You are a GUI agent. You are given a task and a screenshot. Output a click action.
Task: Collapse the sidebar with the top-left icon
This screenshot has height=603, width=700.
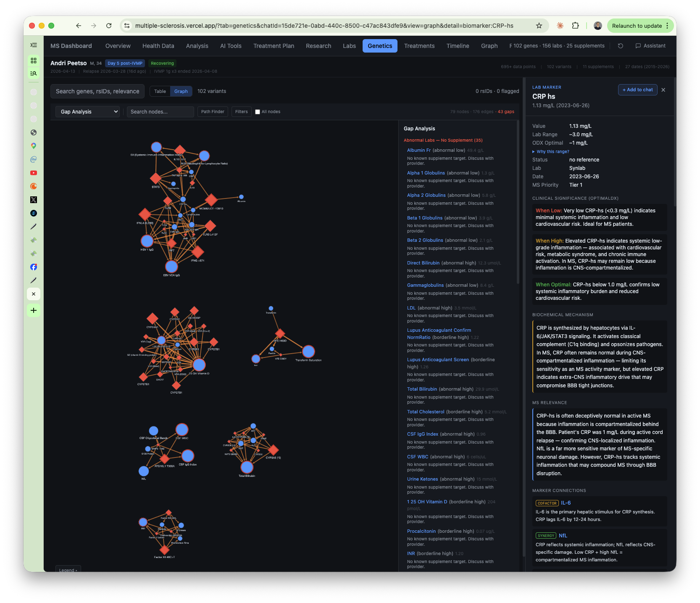[34, 45]
